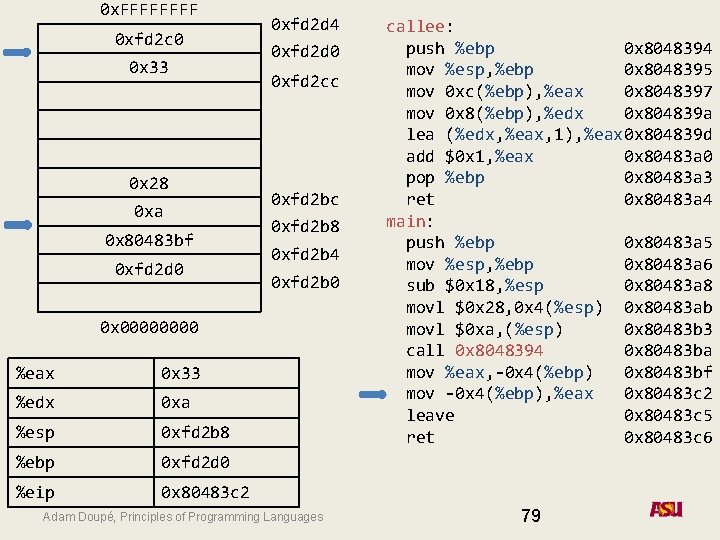
Task: Click the 'movl $0x28,0x4(%esp)' instruction
Action: 504,308
